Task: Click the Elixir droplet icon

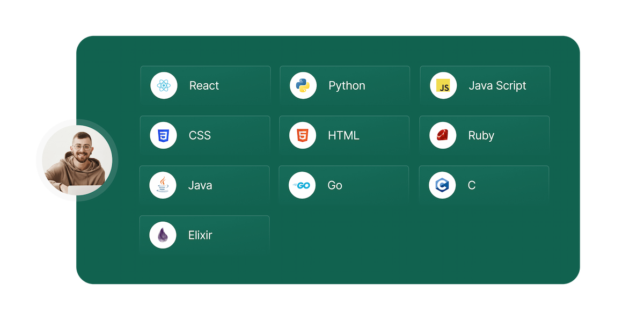Action: click(163, 235)
